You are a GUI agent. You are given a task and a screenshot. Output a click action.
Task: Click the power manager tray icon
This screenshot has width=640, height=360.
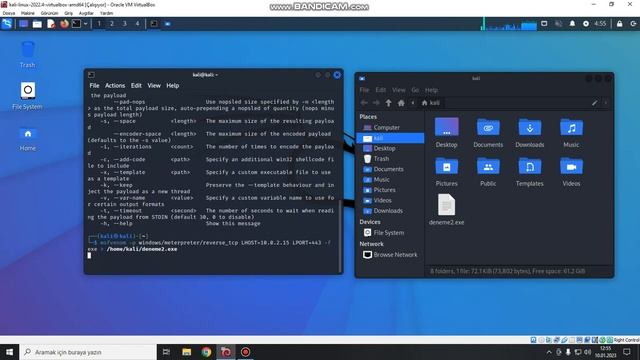click(586, 24)
